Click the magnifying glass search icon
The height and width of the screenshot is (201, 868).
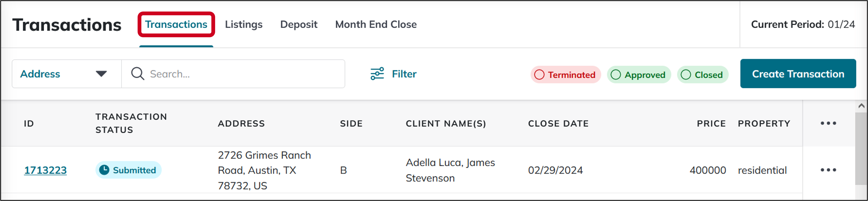pos(137,73)
